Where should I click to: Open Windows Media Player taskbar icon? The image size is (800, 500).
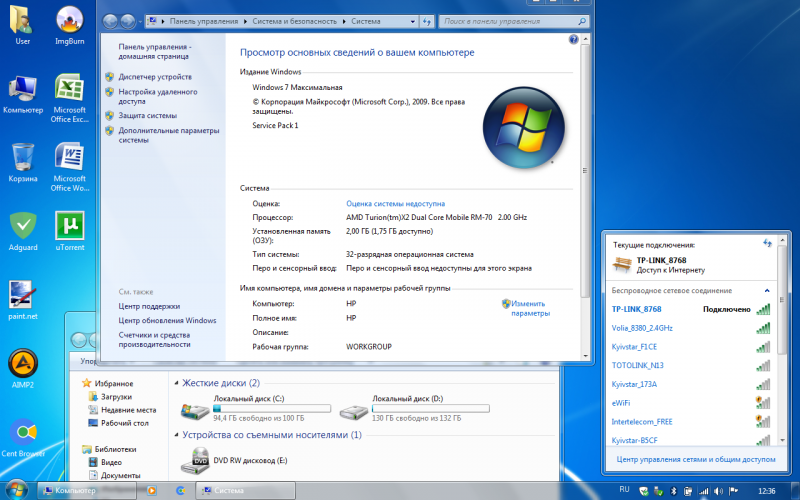(152, 491)
